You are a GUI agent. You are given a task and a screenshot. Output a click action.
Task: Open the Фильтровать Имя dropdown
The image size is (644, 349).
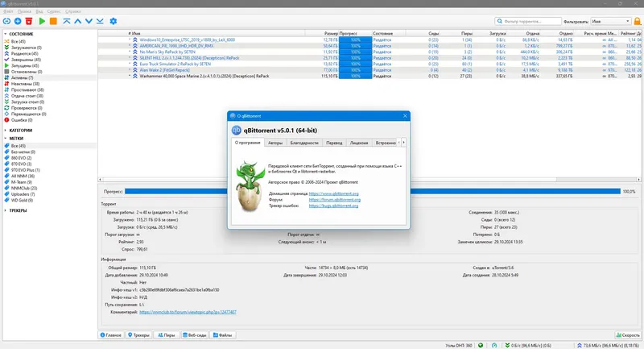coord(611,21)
